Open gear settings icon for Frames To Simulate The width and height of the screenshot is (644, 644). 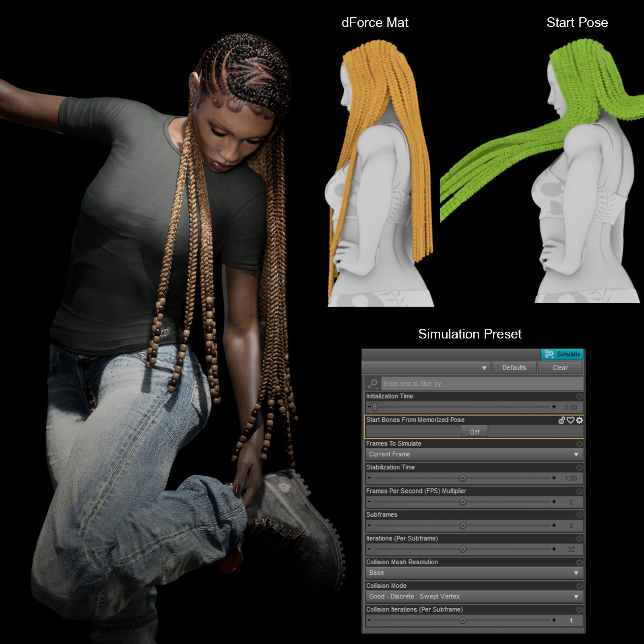coord(579,444)
